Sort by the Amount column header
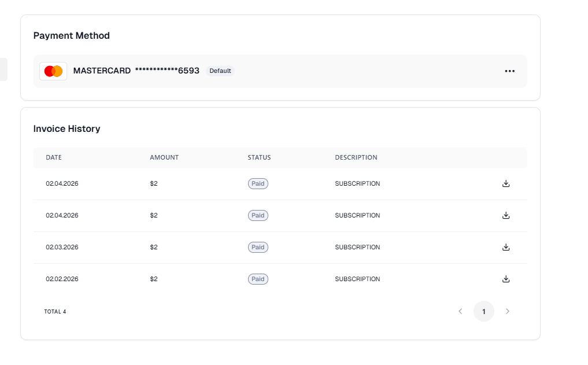Image resolution: width=588 pixels, height=365 pixels. (x=164, y=157)
